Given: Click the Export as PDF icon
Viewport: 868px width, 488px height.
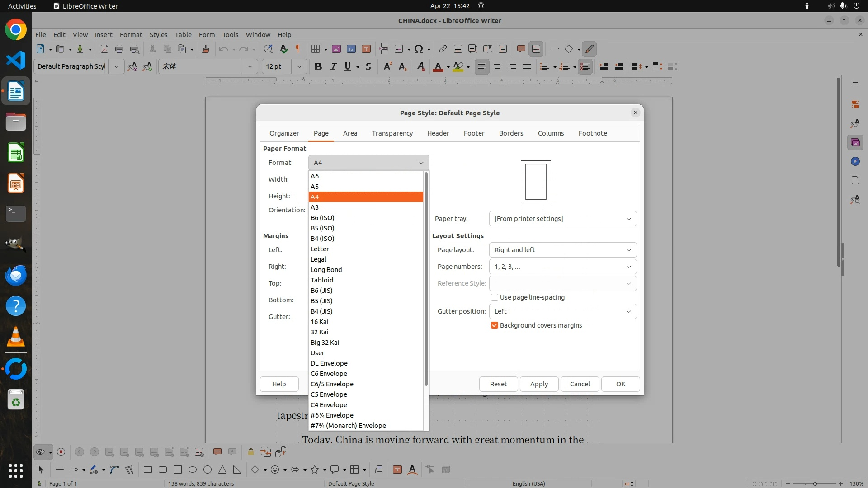Looking at the screenshot, I should 104,49.
